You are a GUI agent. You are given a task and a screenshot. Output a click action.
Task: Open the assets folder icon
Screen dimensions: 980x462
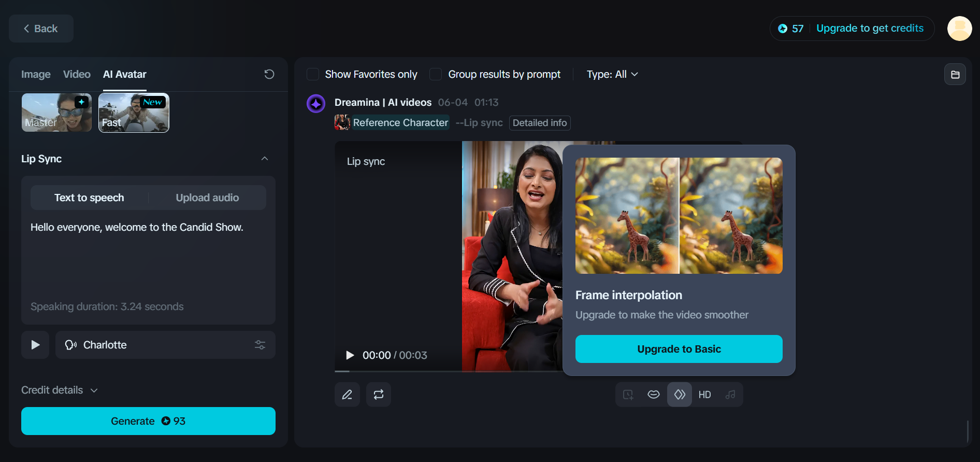(x=955, y=74)
